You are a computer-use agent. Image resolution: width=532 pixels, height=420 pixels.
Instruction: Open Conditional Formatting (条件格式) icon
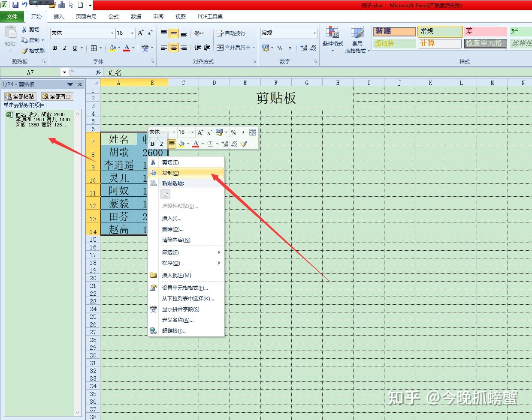coord(332,32)
